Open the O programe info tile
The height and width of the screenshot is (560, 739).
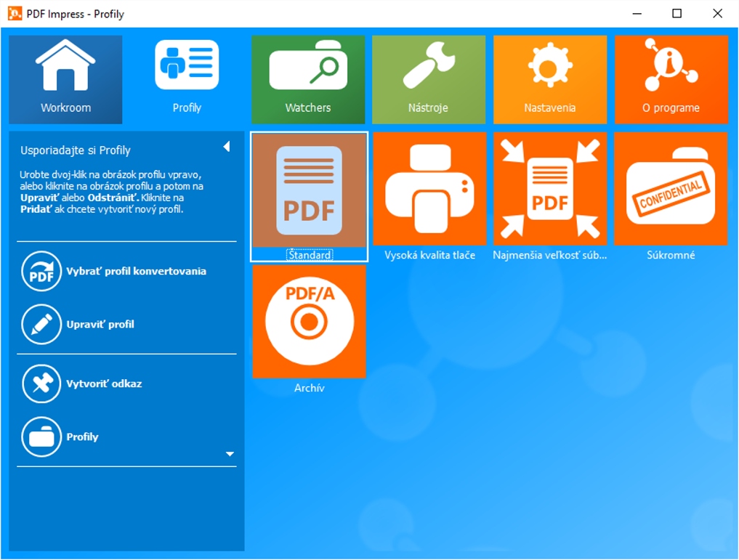(671, 79)
